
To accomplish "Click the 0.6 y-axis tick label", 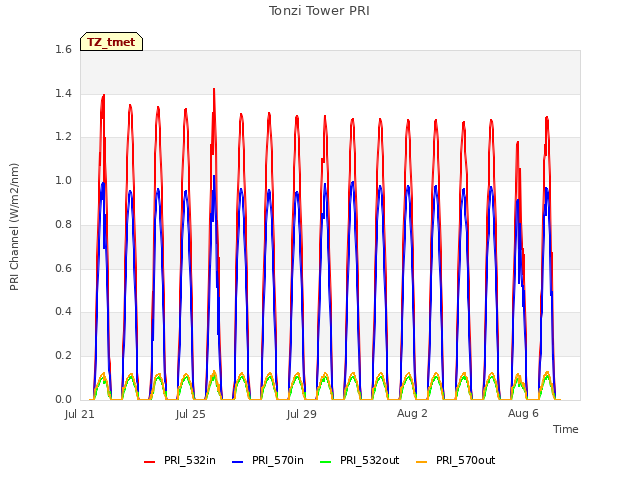I will click(x=63, y=268).
